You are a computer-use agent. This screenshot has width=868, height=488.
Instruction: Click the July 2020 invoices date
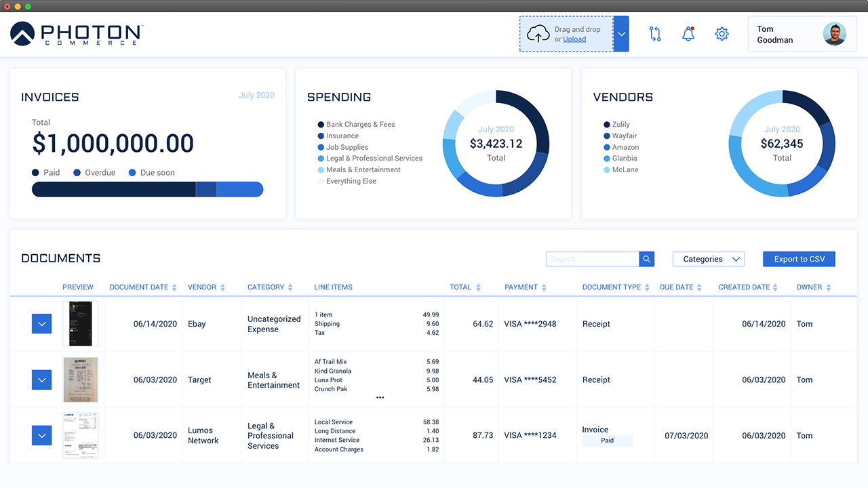pyautogui.click(x=256, y=96)
